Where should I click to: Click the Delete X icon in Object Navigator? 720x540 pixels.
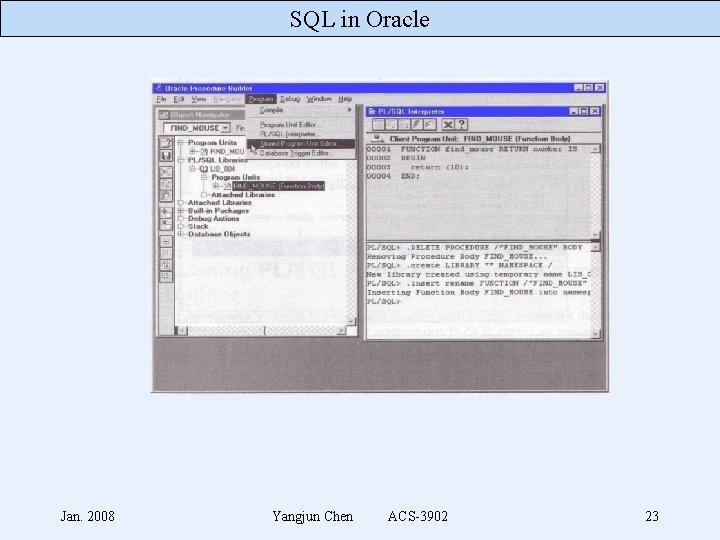[165, 224]
